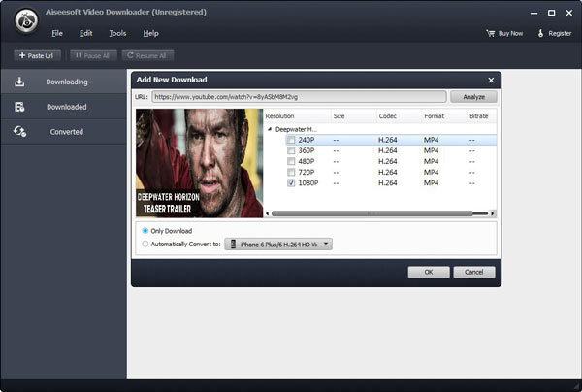Viewport: 582px width, 392px height.
Task: Uncheck the 1080P resolution checkbox
Action: pyautogui.click(x=291, y=183)
